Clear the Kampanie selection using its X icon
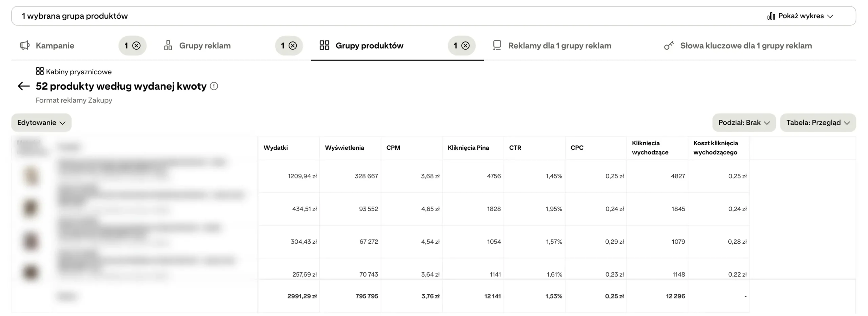This screenshot has width=868, height=316. click(x=136, y=45)
